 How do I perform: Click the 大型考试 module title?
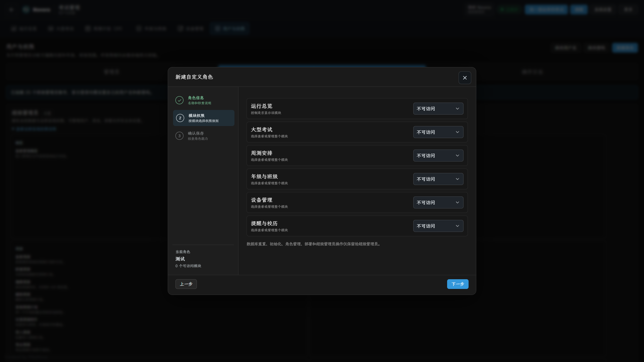(x=262, y=130)
